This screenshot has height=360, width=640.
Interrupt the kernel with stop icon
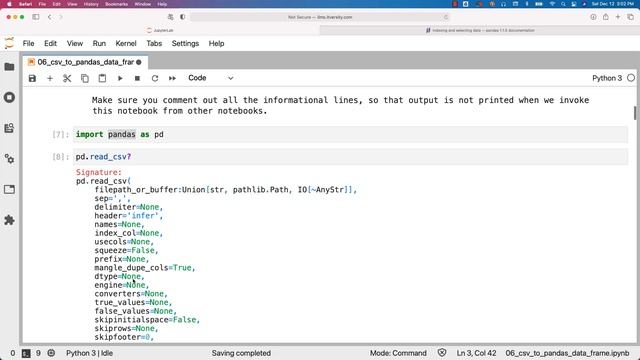click(137, 78)
